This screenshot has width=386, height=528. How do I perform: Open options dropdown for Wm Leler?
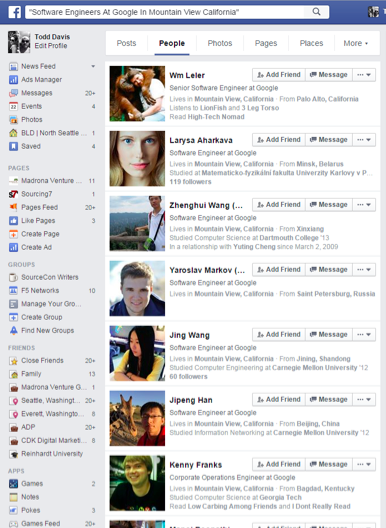point(364,75)
